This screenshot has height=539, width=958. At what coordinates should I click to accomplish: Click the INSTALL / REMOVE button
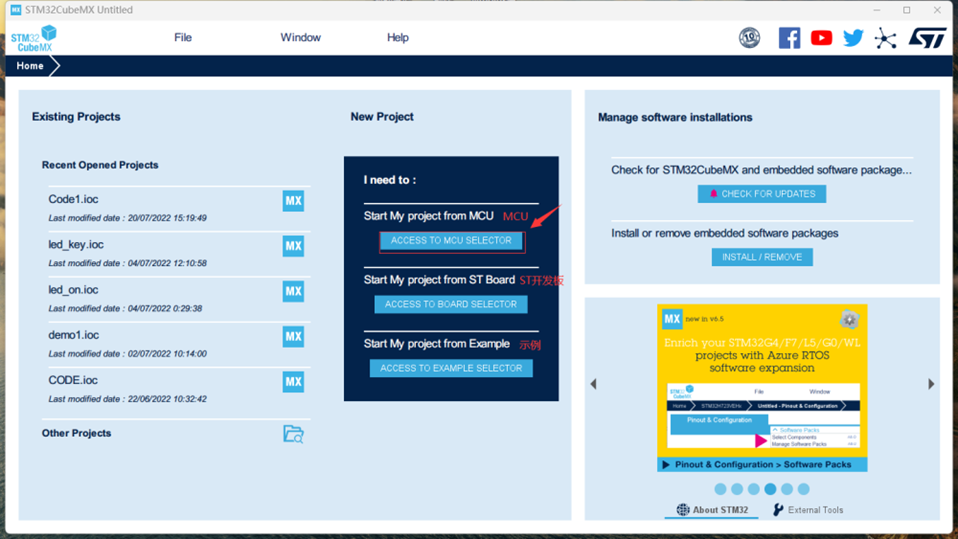762,257
